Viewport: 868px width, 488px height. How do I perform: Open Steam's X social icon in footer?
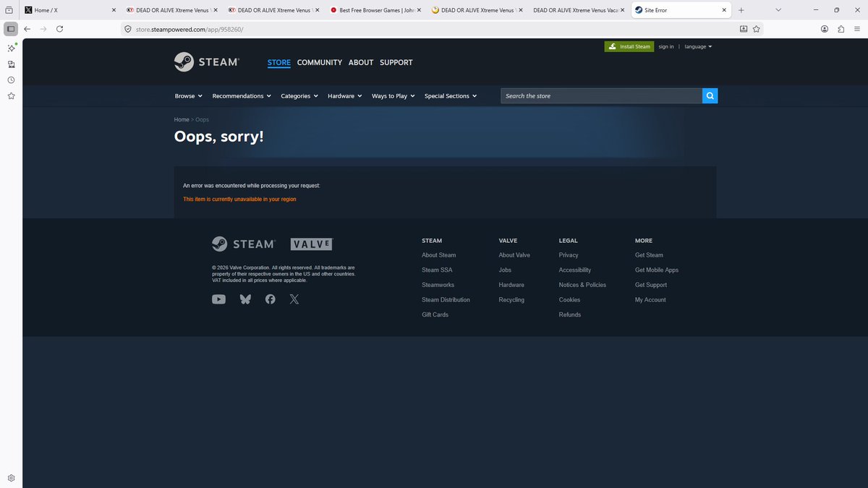[294, 299]
